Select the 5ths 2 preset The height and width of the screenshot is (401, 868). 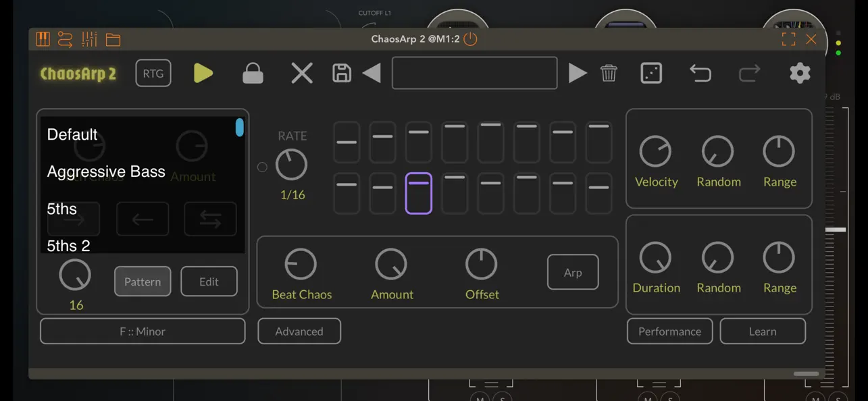[68, 245]
